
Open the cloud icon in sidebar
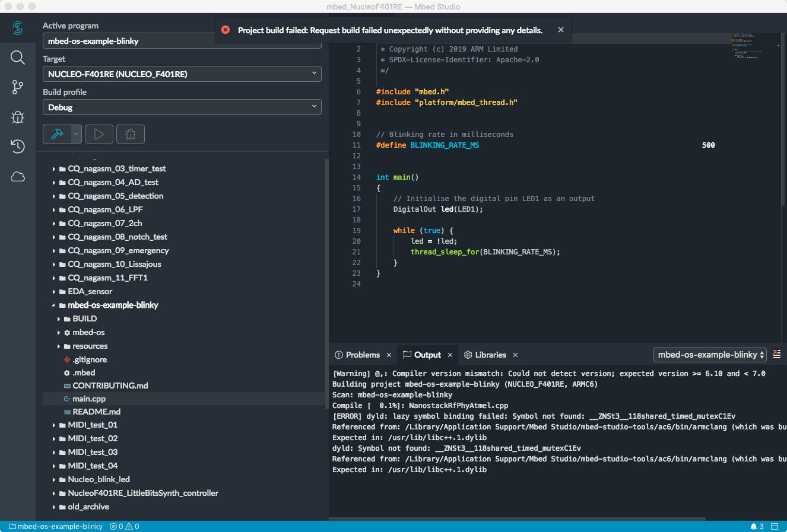(18, 177)
